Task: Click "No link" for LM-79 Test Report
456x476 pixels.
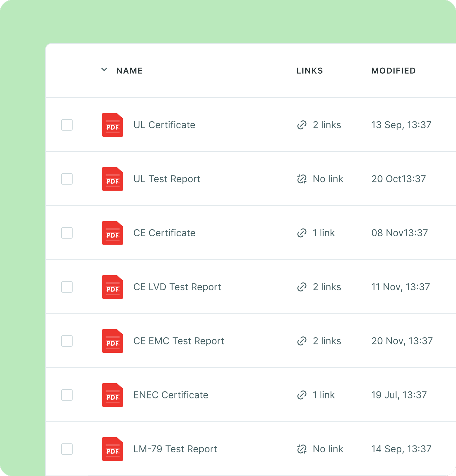Action: pyautogui.click(x=328, y=449)
